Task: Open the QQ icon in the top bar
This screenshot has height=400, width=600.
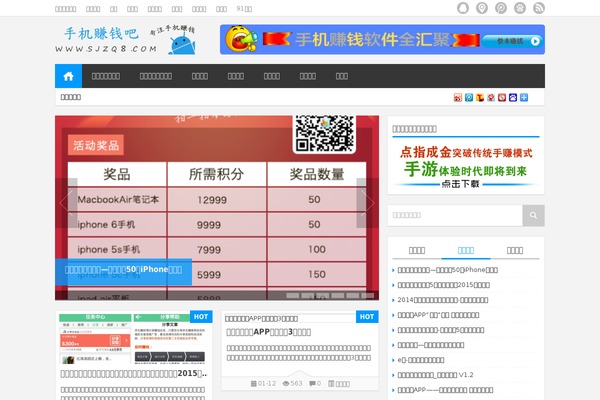Action: (x=463, y=8)
